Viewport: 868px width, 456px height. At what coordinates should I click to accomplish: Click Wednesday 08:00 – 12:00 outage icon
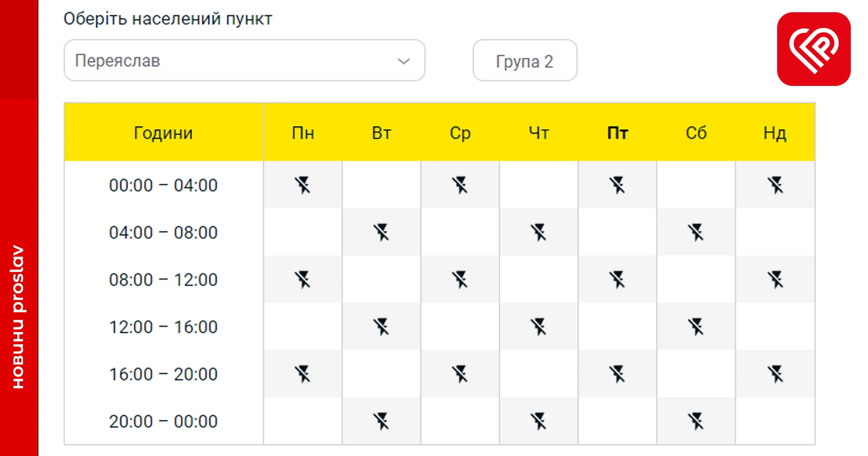pos(460,280)
